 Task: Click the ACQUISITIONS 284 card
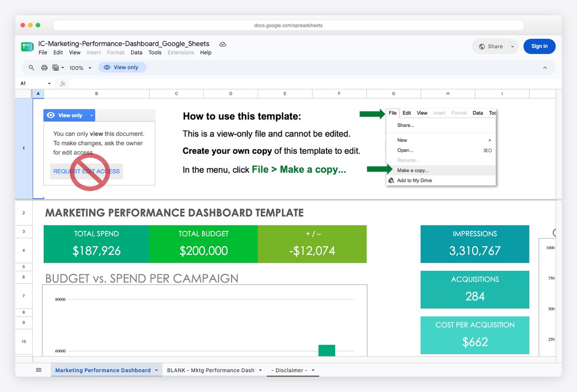(475, 290)
